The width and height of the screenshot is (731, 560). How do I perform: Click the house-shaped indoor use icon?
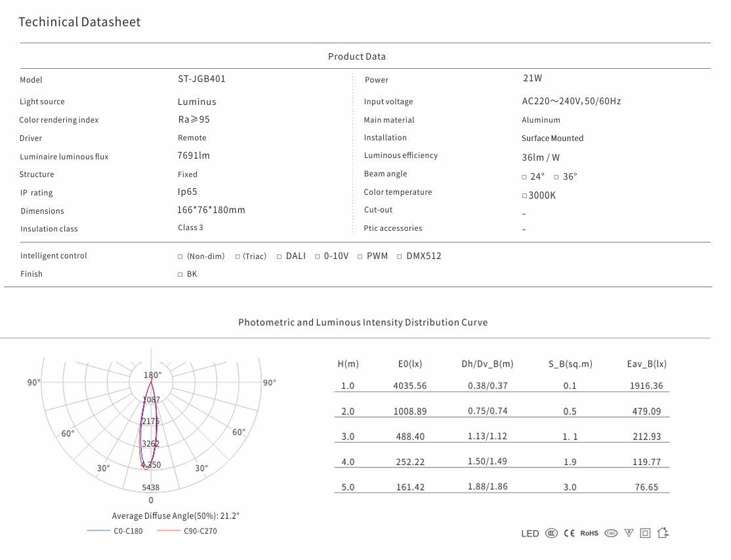tap(663, 533)
